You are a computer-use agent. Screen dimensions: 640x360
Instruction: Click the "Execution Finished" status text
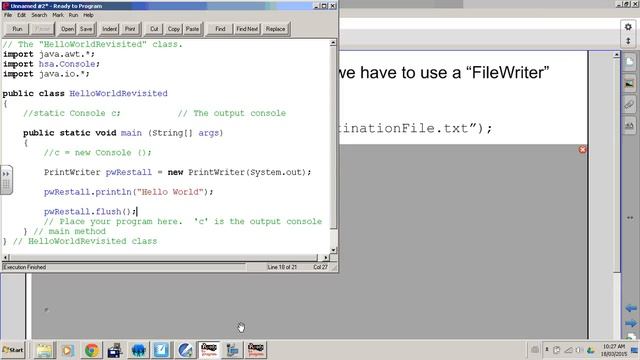[25, 267]
